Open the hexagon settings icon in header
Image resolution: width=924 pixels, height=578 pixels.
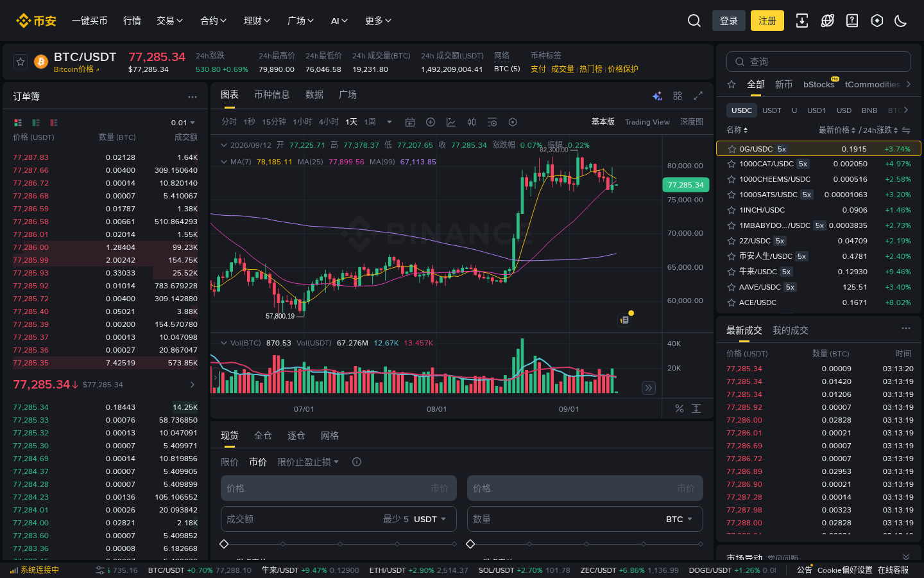pos(877,21)
